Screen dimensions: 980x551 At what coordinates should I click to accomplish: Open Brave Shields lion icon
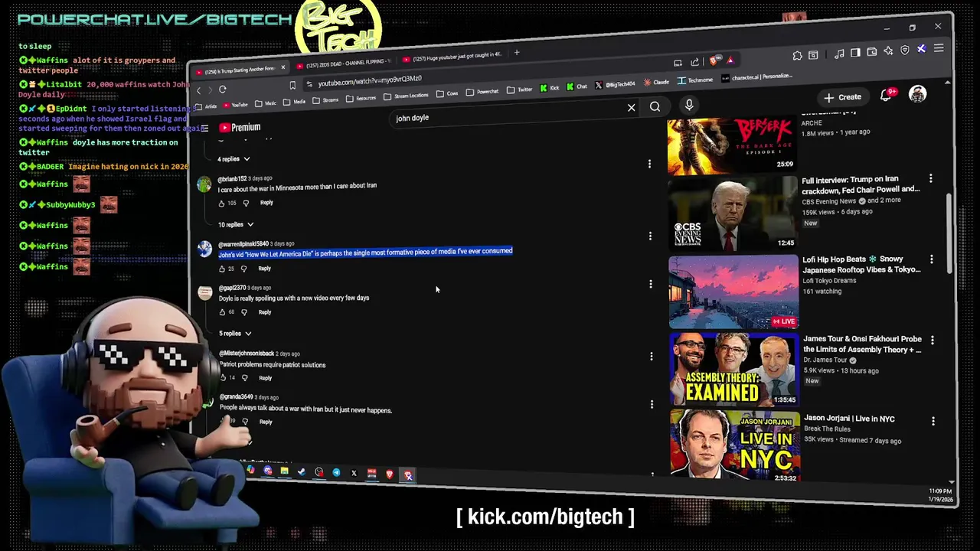click(714, 60)
